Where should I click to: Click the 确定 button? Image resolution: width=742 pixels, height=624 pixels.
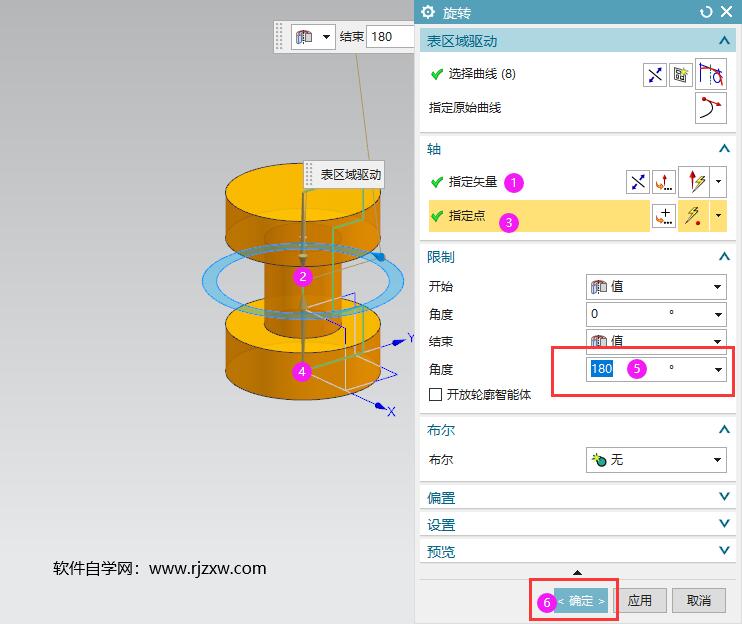(581, 601)
